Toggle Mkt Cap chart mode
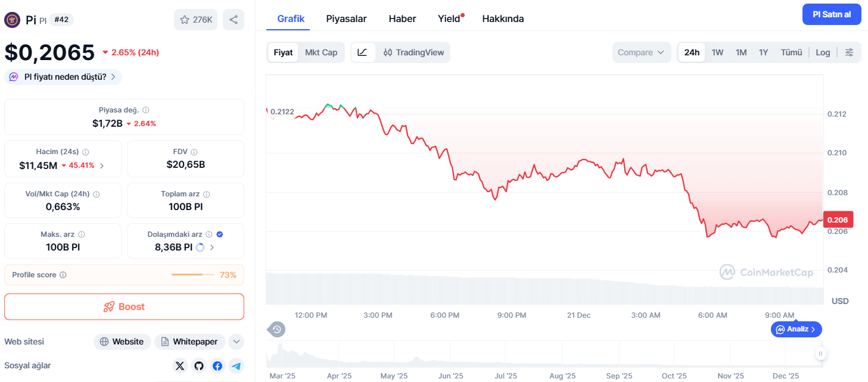This screenshot has width=868, height=382. click(x=321, y=52)
